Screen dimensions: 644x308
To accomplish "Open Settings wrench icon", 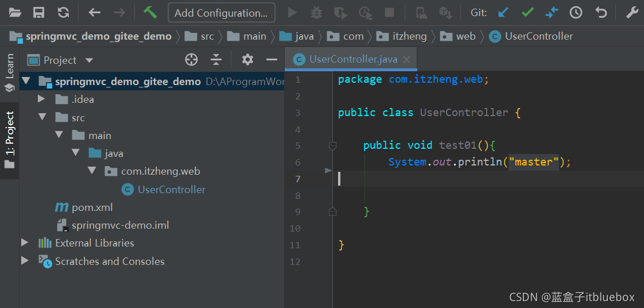I will [x=632, y=13].
